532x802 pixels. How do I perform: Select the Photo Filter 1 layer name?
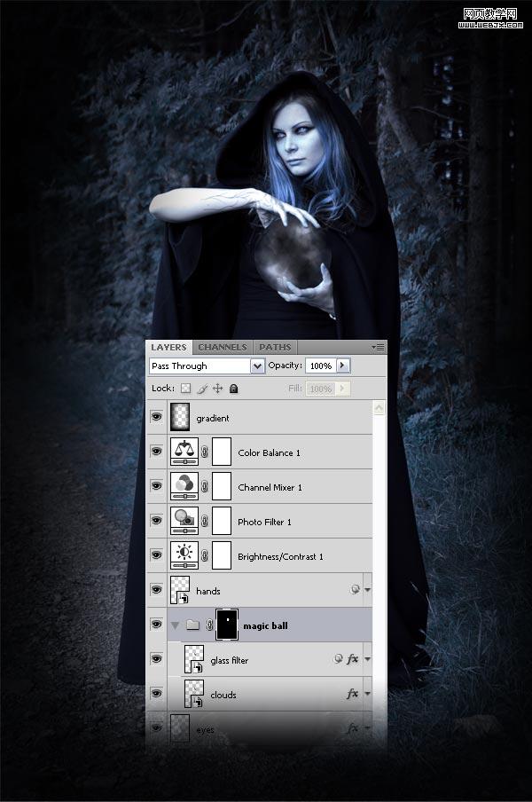point(264,522)
